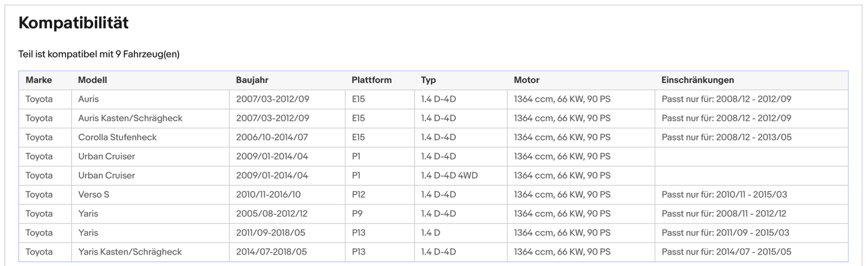Select the Motor column header
This screenshot has height=266, width=868.
526,80
